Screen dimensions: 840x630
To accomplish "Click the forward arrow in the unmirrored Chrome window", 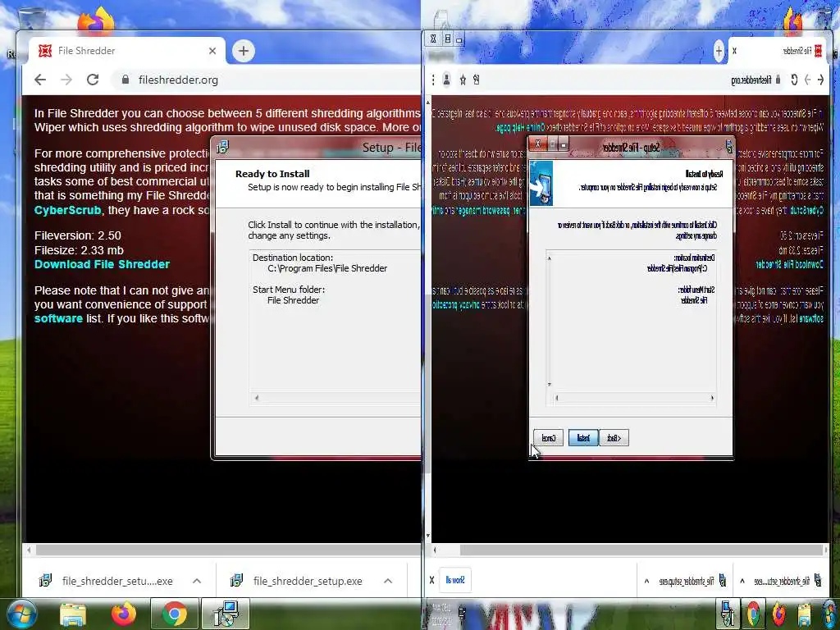I will click(x=66, y=80).
